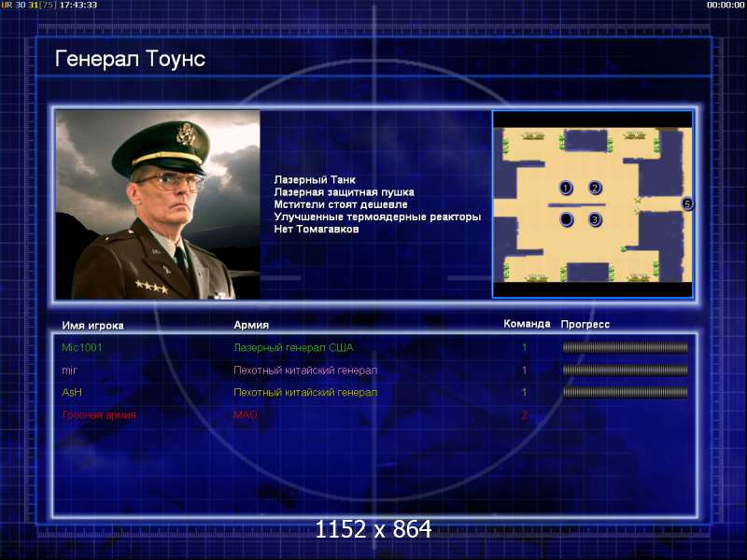Click 'Нет Томагавков' feature line
The image size is (747, 560).
317,229
